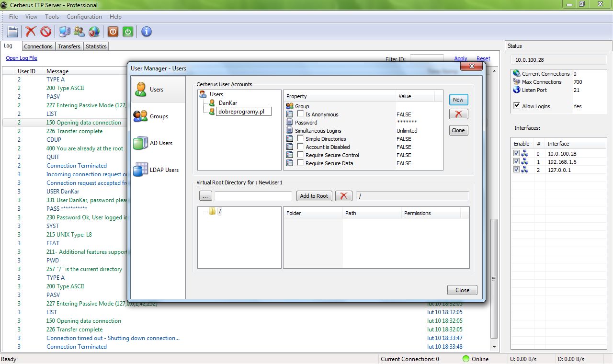Toggle enable checkbox for interface 10.0.100.28
Image resolution: width=613 pixels, height=364 pixels.
516,153
